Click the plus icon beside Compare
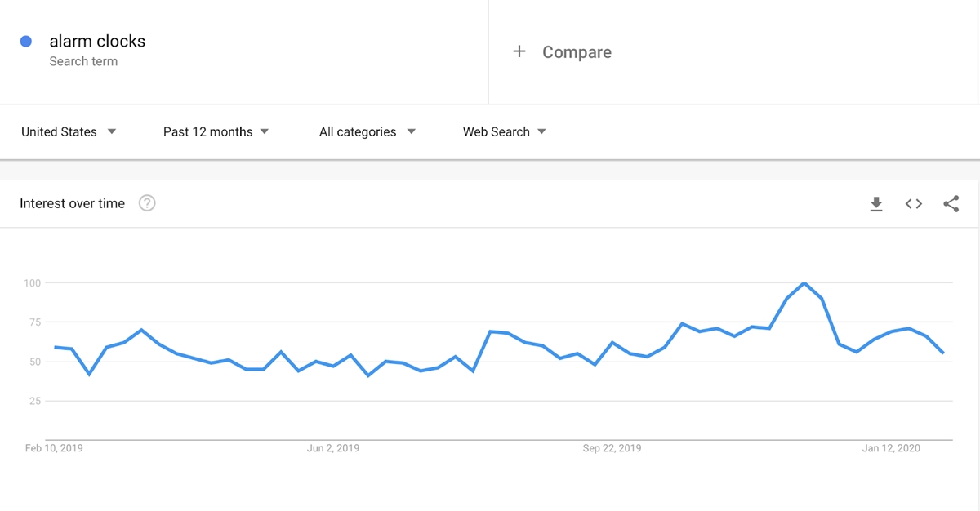The width and height of the screenshot is (980, 511). click(x=519, y=51)
